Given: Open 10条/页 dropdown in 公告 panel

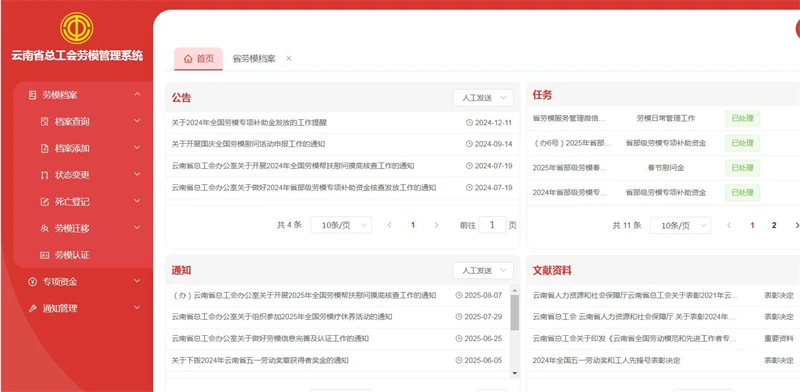Looking at the screenshot, I should 341,225.
